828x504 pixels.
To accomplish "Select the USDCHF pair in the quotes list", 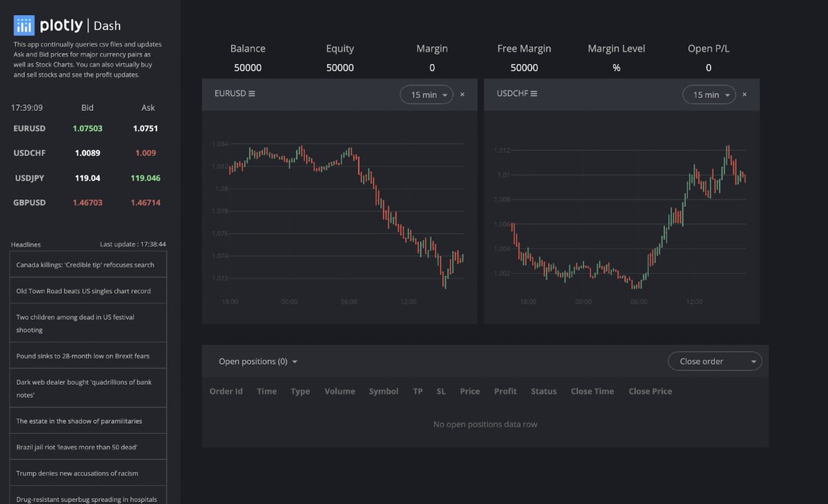I will click(x=29, y=152).
